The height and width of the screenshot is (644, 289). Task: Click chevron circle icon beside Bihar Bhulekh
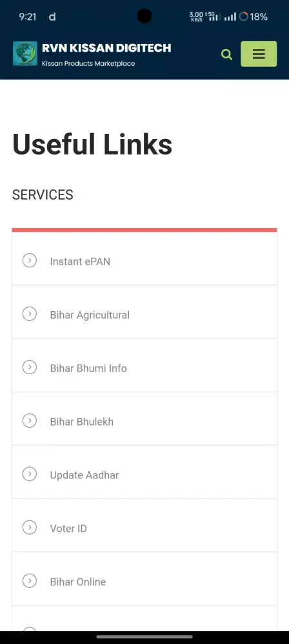click(29, 421)
